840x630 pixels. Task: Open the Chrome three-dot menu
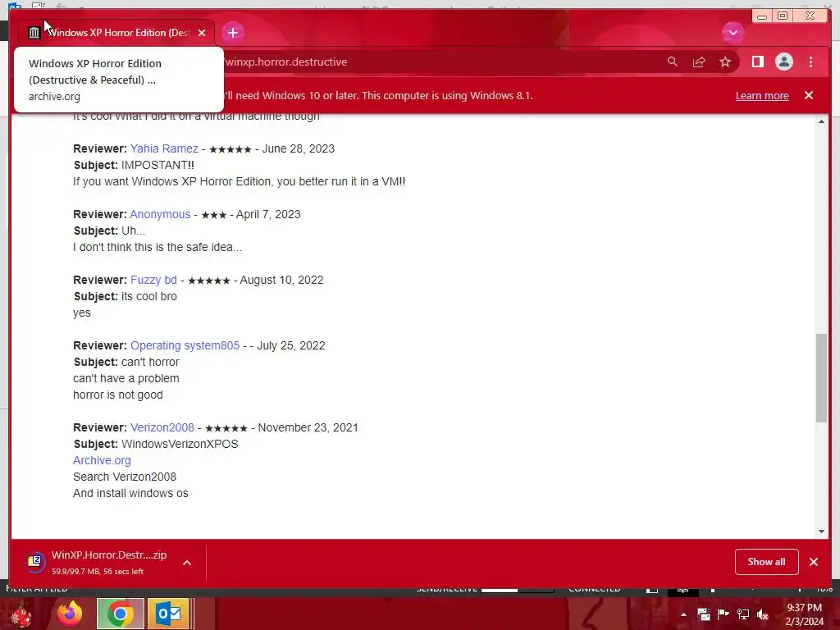[810, 62]
